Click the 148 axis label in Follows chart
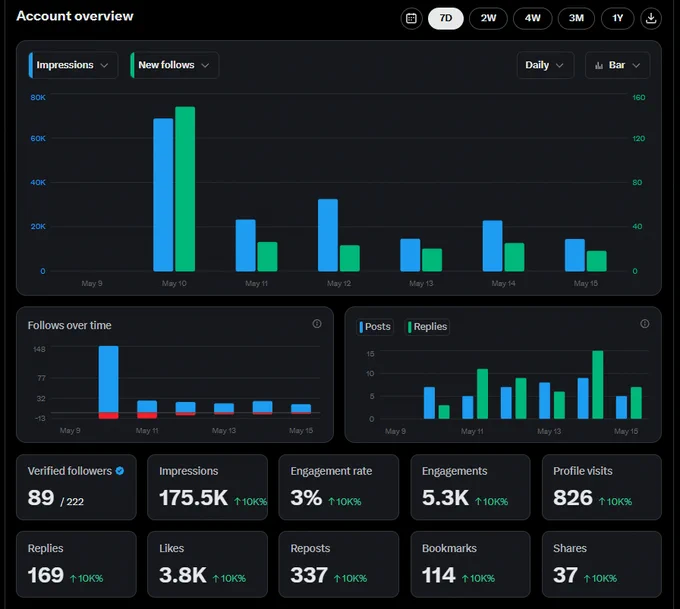This screenshot has width=680, height=609. pyautogui.click(x=39, y=349)
